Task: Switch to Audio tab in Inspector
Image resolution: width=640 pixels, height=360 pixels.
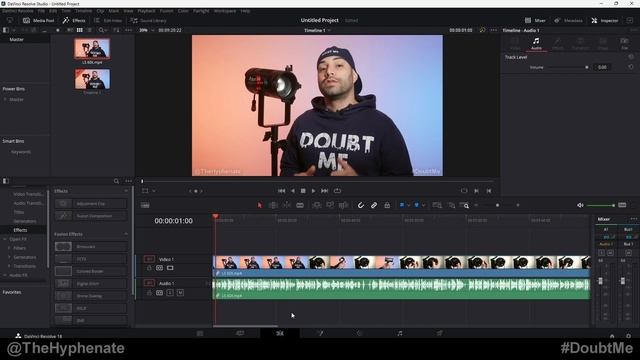Action: (536, 43)
